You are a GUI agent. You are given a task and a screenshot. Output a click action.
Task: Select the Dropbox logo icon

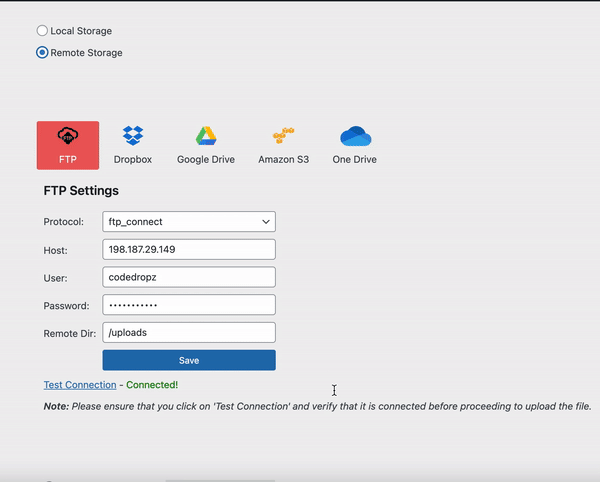tap(133, 136)
